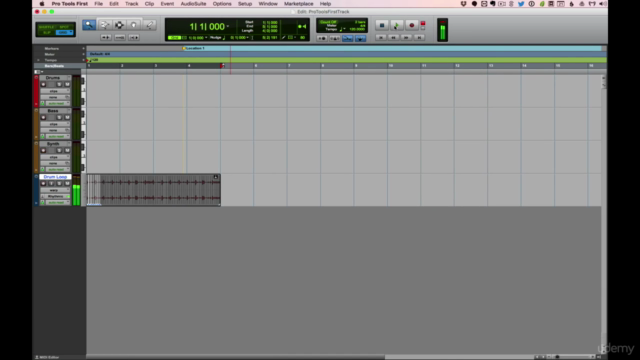Select the Zoomer tool in the toolbar
Screen dimensions: 640x360
[89, 25]
